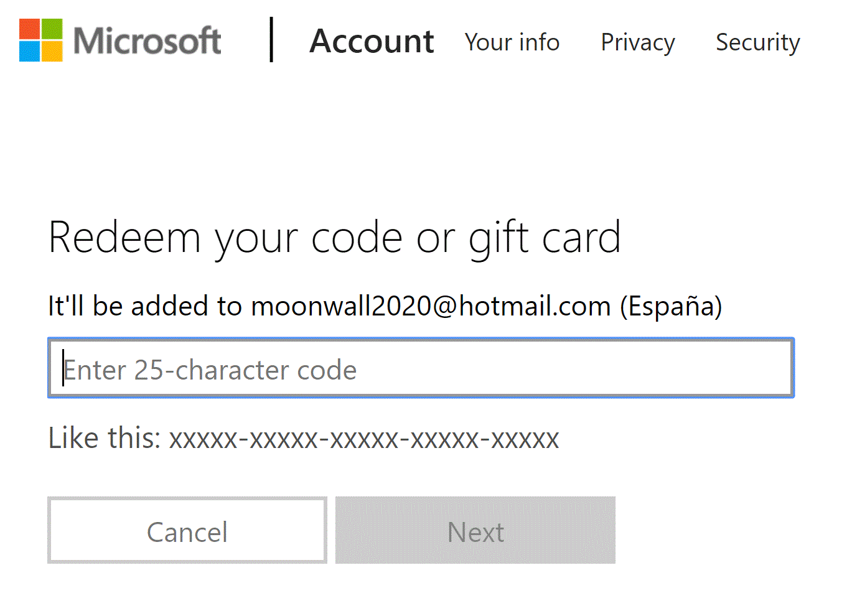Click the xxxxx-xxxxx example code format
This screenshot has width=847, height=616.
tap(364, 439)
